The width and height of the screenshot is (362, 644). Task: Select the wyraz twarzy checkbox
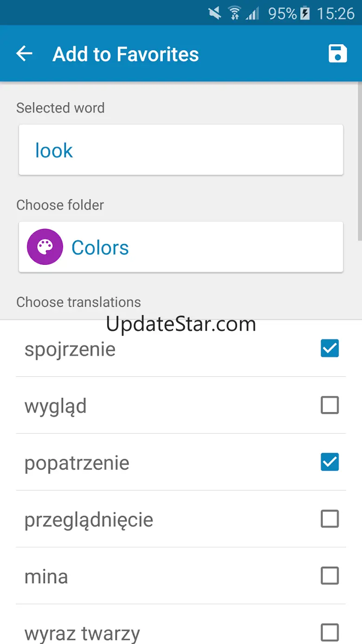tap(330, 632)
